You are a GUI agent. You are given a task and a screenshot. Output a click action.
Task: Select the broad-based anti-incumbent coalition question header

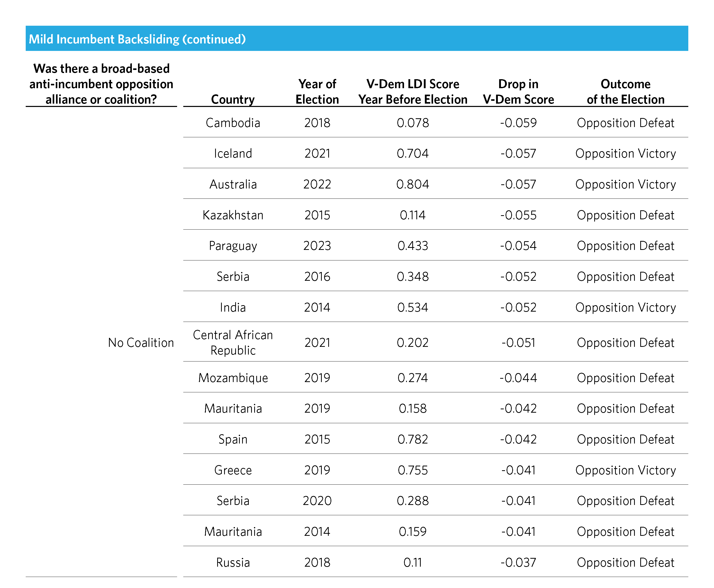(101, 84)
